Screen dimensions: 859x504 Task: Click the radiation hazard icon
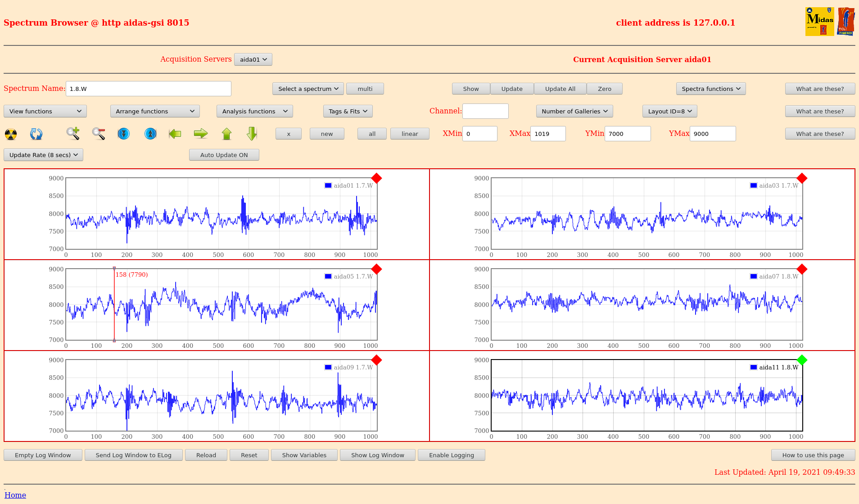point(11,134)
